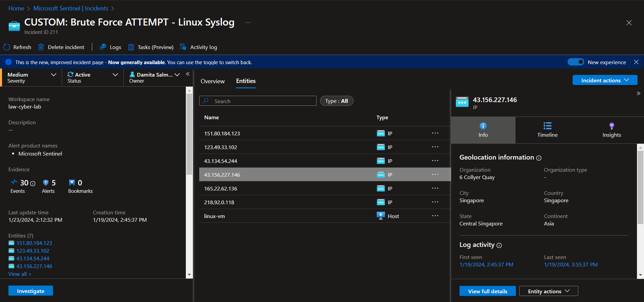This screenshot has width=644, height=302.
Task: Open more options for 43.134.54.244 row
Action: (435, 161)
